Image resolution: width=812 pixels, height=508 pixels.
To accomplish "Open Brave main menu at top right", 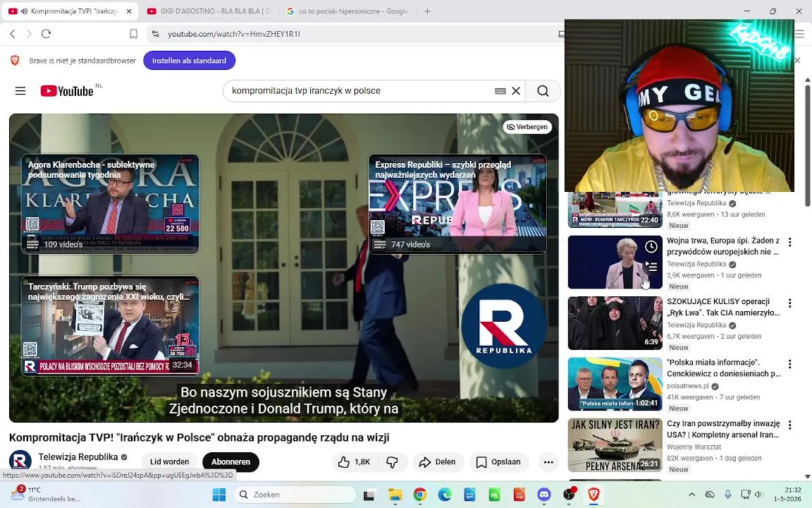I will (800, 34).
